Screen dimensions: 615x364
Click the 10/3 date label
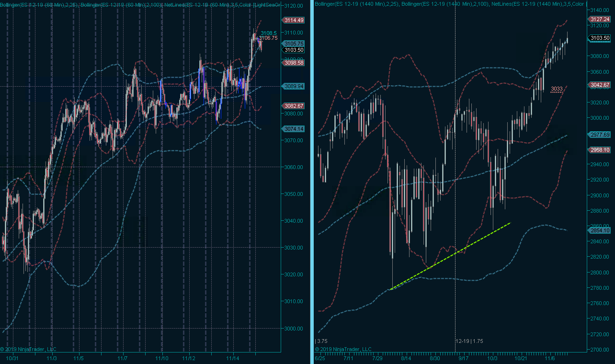[x=492, y=358]
